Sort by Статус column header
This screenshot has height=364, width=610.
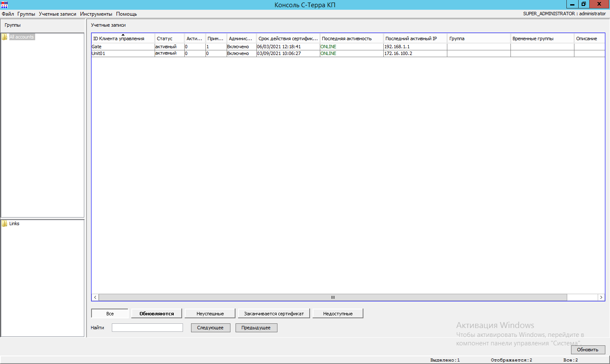(x=169, y=39)
